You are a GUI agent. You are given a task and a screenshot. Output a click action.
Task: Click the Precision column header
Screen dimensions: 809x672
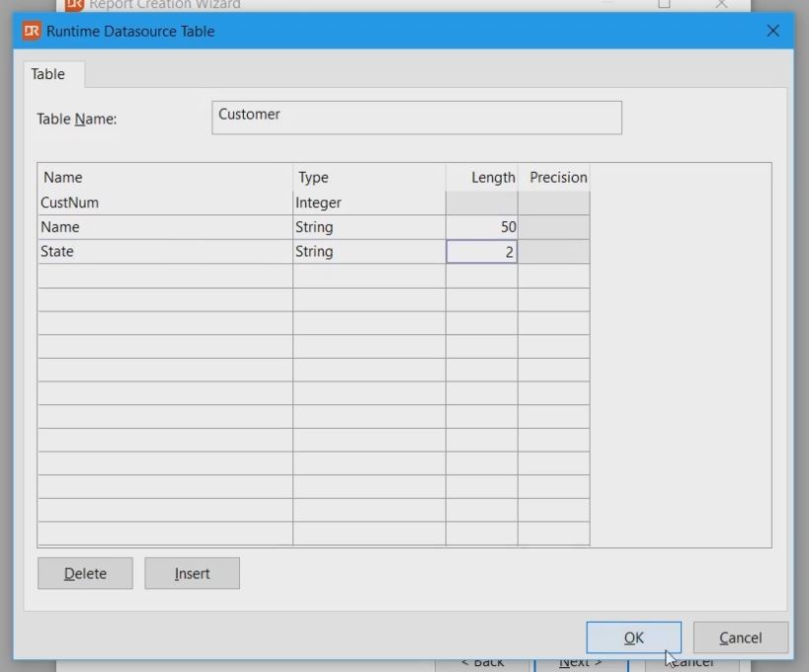554,178
